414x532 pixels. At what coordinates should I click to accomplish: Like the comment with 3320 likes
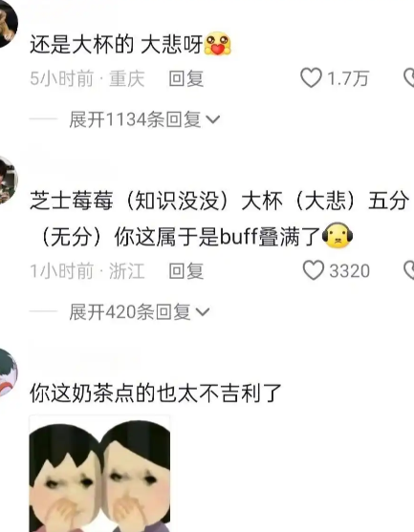(x=313, y=270)
